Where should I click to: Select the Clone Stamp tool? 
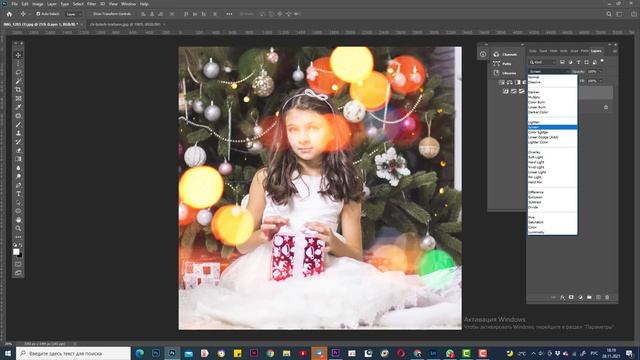18,133
